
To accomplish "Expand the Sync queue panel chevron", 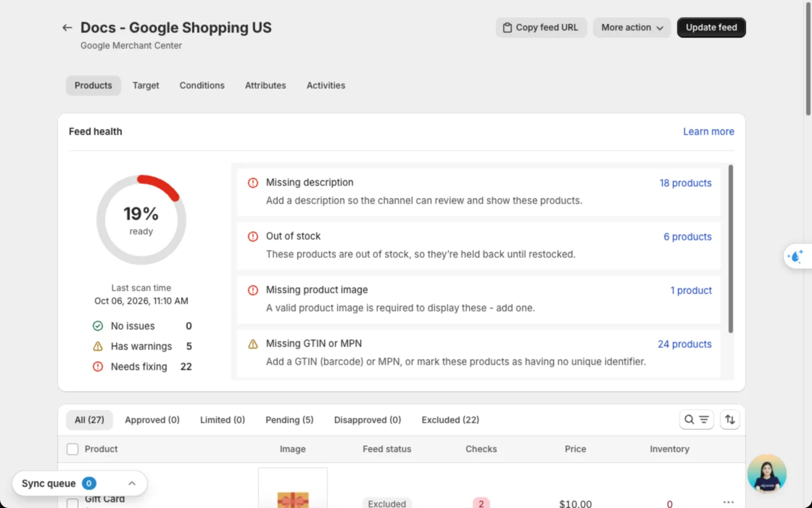I will (x=132, y=484).
